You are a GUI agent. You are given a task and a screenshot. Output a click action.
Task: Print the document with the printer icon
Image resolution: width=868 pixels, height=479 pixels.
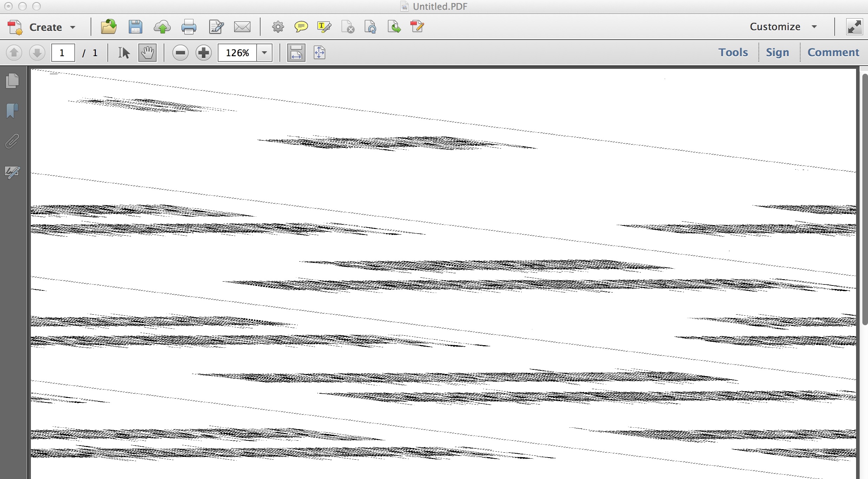click(189, 27)
